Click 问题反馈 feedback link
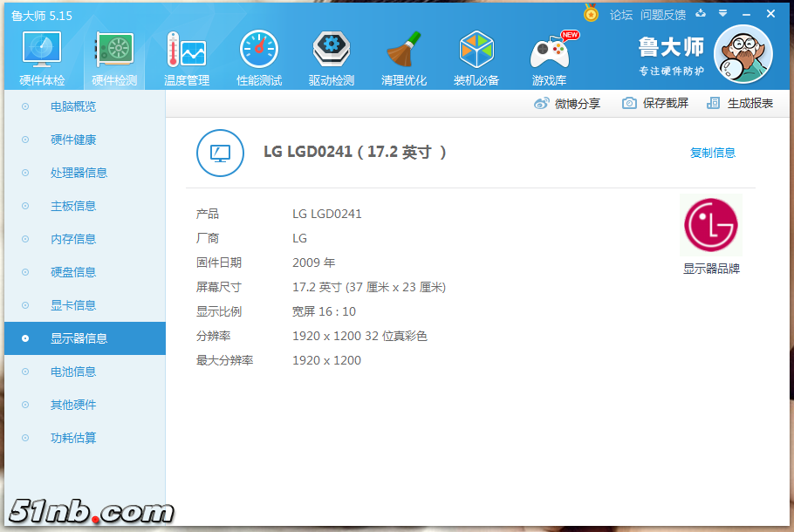 click(x=663, y=15)
